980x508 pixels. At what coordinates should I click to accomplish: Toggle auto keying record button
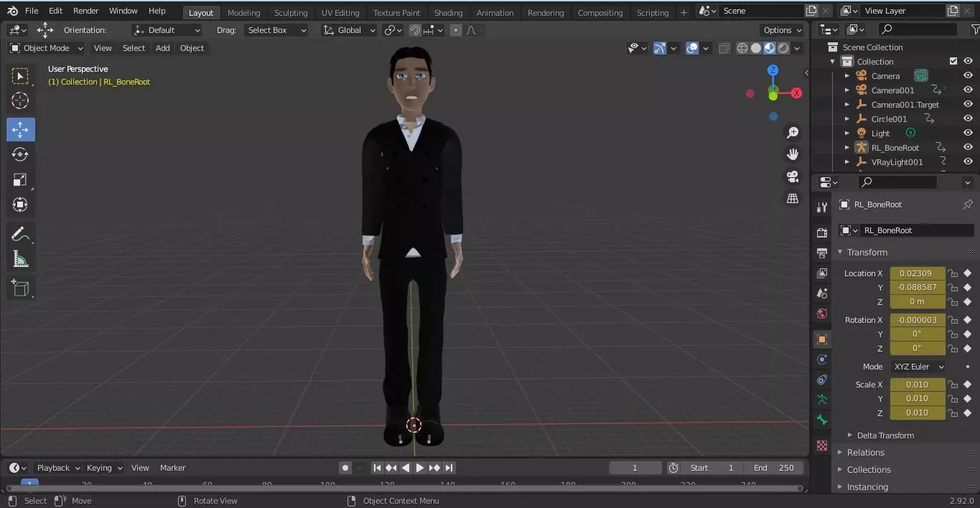tap(345, 468)
